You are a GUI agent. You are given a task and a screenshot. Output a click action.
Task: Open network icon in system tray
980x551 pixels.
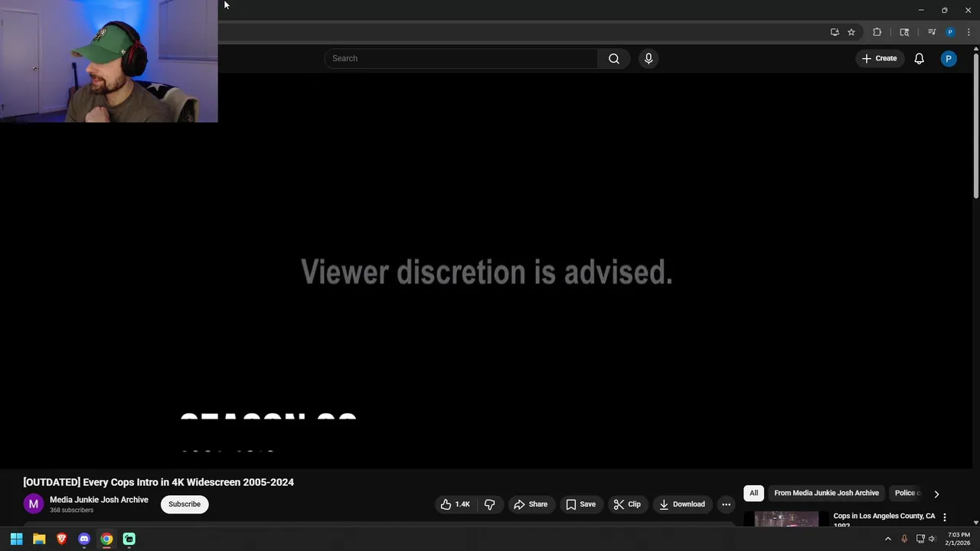pyautogui.click(x=920, y=539)
